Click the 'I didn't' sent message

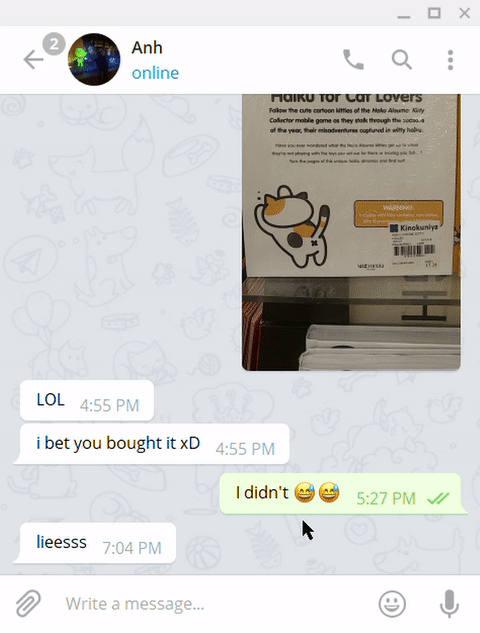click(x=342, y=494)
